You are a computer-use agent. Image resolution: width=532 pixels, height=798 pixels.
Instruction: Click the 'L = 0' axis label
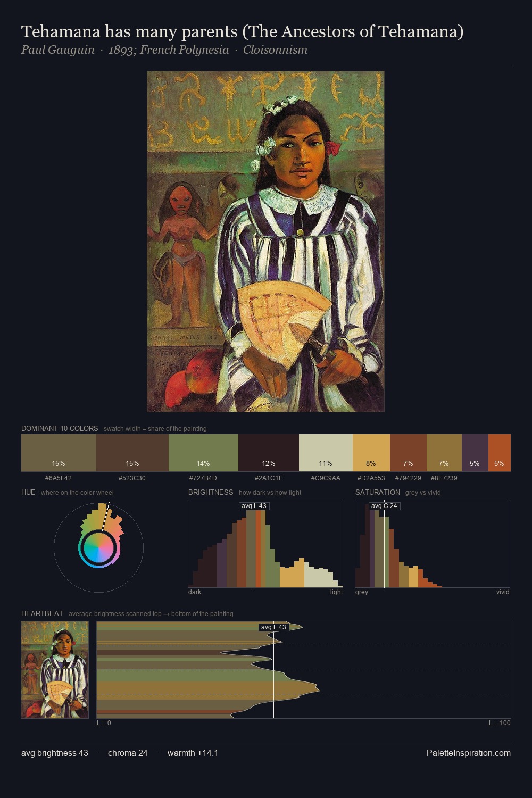(x=104, y=723)
